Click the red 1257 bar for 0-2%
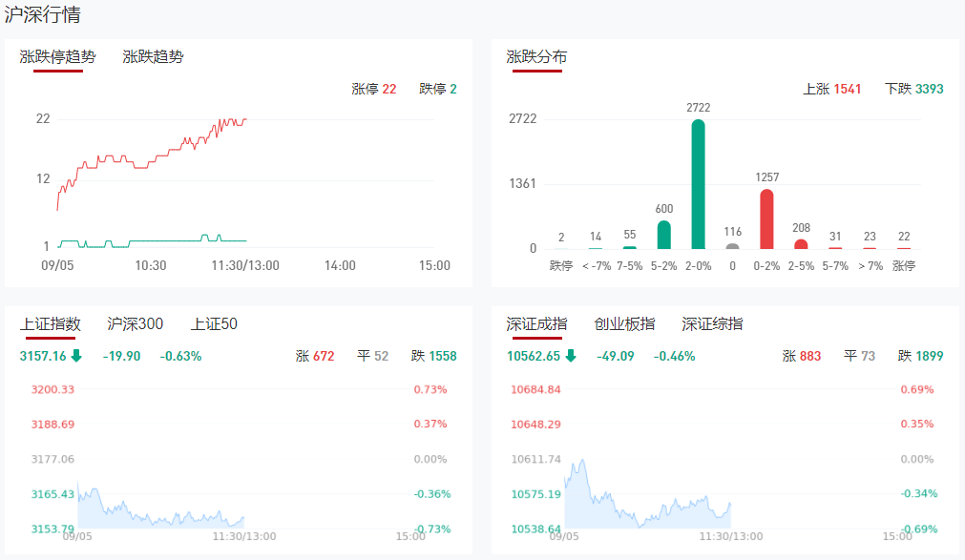 766,218
